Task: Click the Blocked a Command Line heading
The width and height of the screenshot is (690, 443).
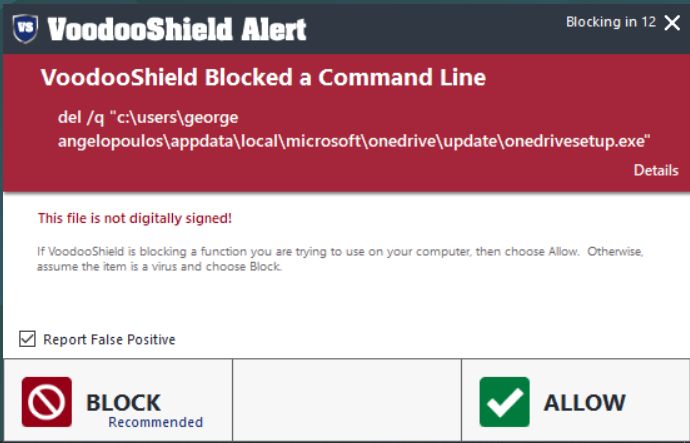Action: pyautogui.click(x=248, y=79)
